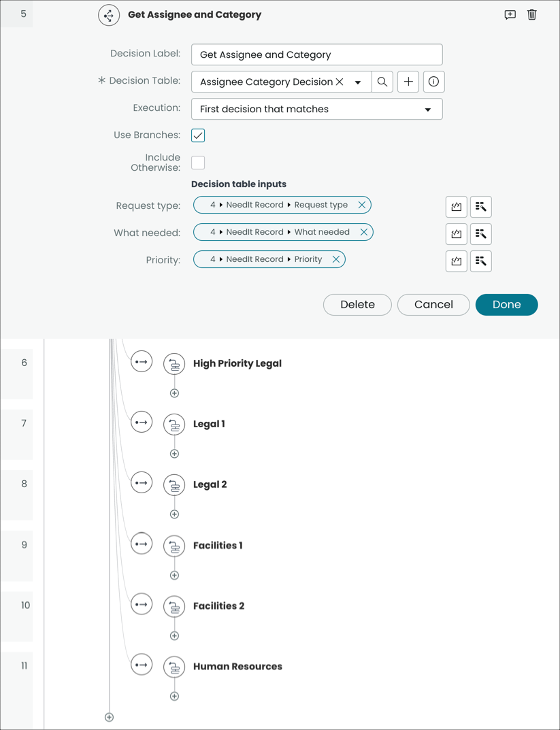Image resolution: width=560 pixels, height=730 pixels.
Task: View decision table info via the info icon
Action: tap(433, 82)
